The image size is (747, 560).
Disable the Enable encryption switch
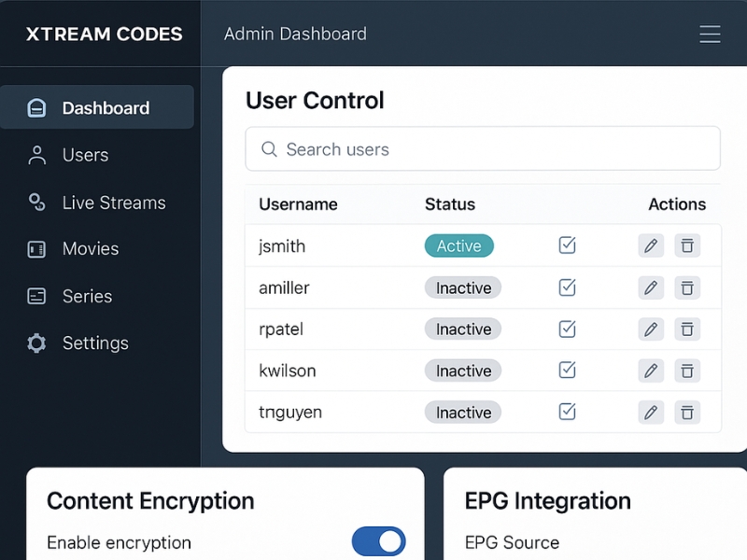point(379,541)
